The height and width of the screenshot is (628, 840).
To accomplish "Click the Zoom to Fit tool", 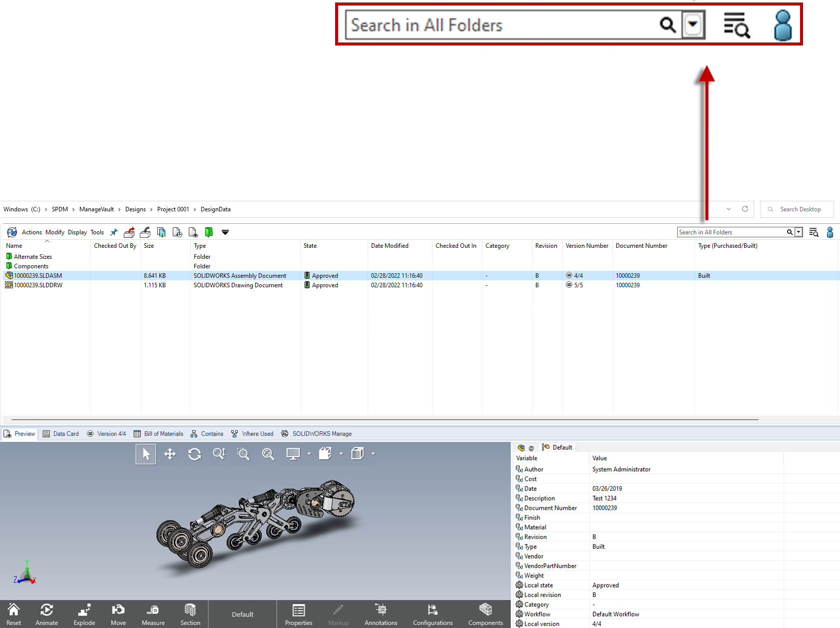I will click(268, 454).
